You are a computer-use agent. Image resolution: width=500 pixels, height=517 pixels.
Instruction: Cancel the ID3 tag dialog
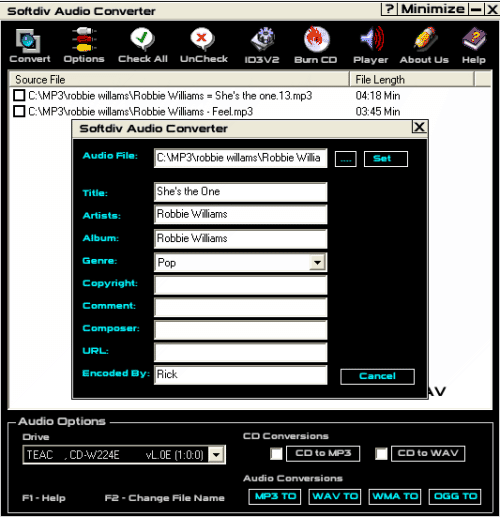click(377, 376)
